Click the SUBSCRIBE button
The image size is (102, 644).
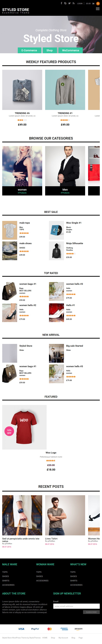coord(91,612)
